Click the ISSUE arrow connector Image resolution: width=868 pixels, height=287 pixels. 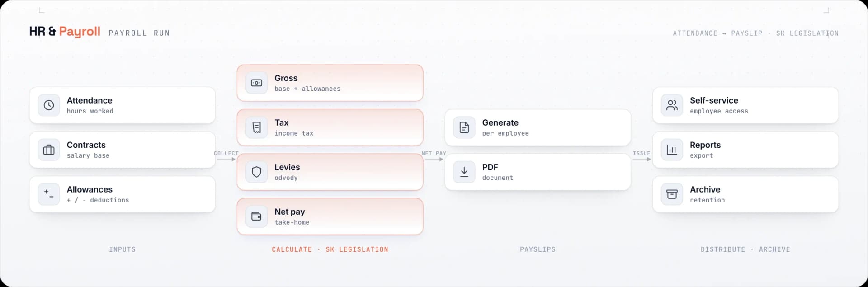click(642, 156)
